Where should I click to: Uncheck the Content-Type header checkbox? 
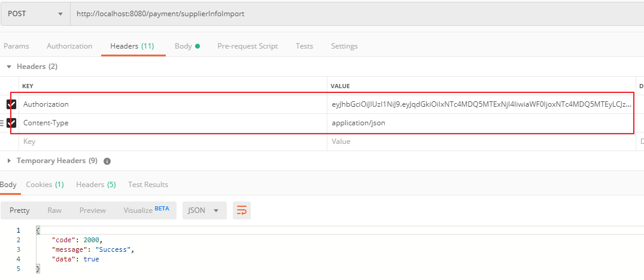pos(11,122)
